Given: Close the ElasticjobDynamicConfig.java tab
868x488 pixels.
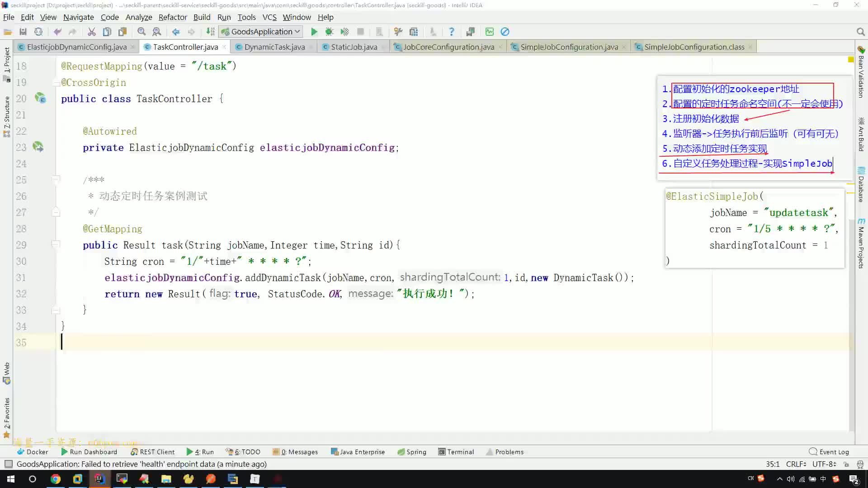Looking at the screenshot, I should point(132,47).
